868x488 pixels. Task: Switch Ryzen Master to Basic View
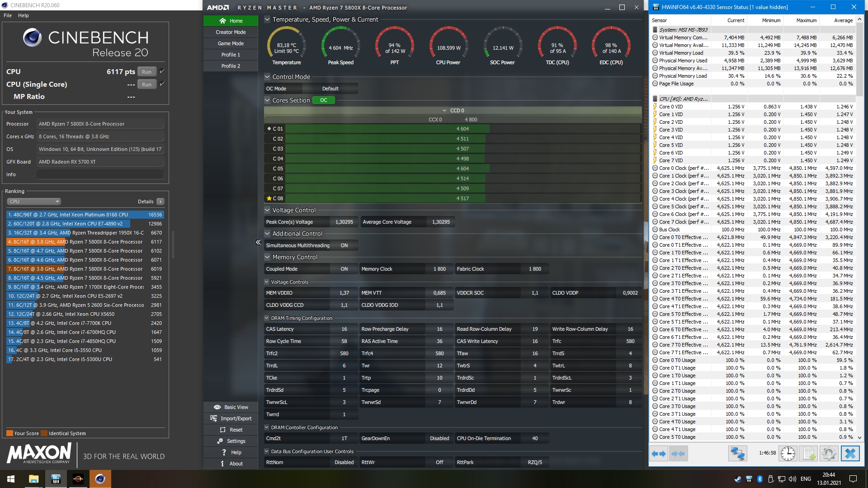pos(231,407)
